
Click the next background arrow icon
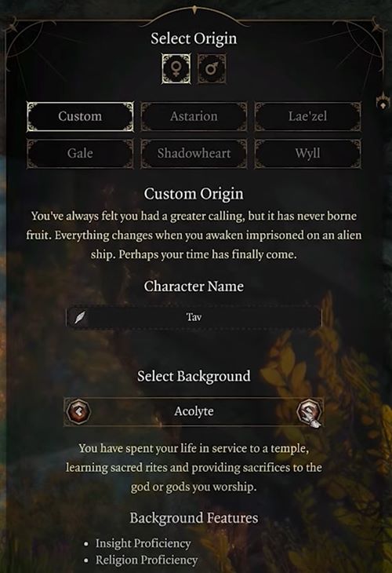[x=309, y=411]
